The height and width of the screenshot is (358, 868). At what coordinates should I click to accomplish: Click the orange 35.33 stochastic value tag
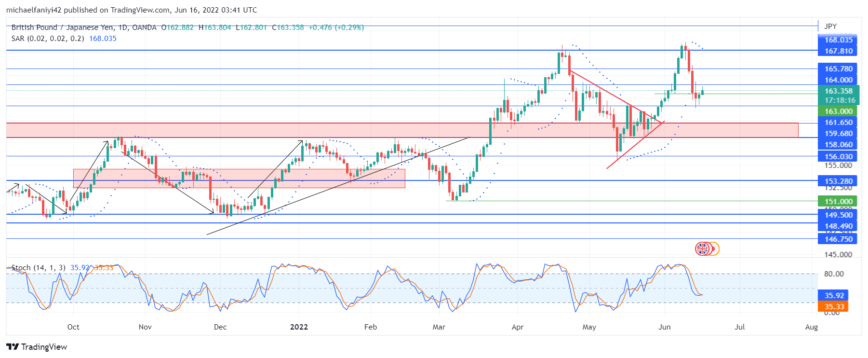coord(833,307)
